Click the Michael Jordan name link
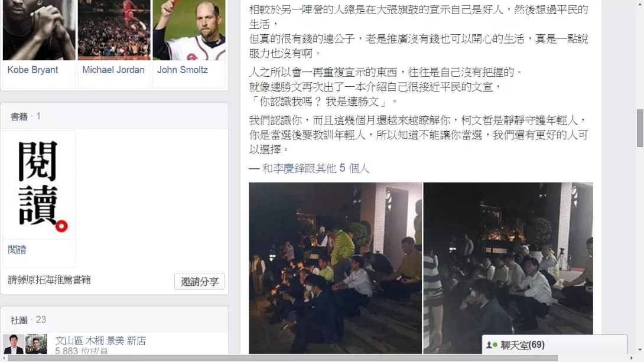Viewport: 644px width, 362px height. click(113, 70)
